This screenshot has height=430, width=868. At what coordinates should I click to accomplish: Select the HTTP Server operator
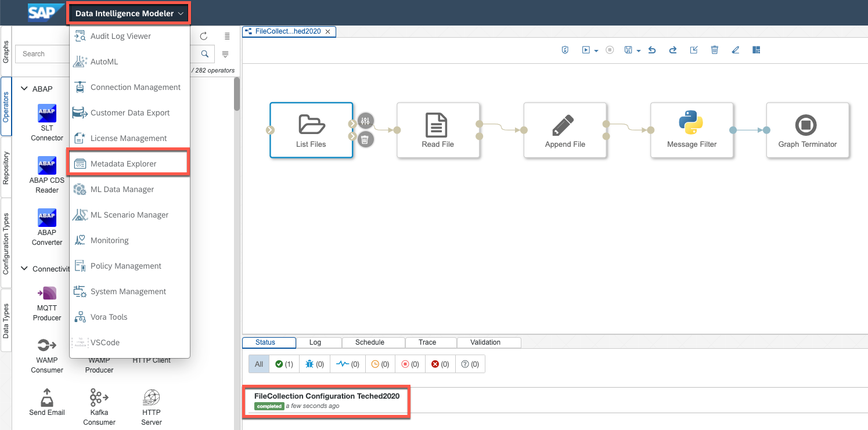coord(152,407)
